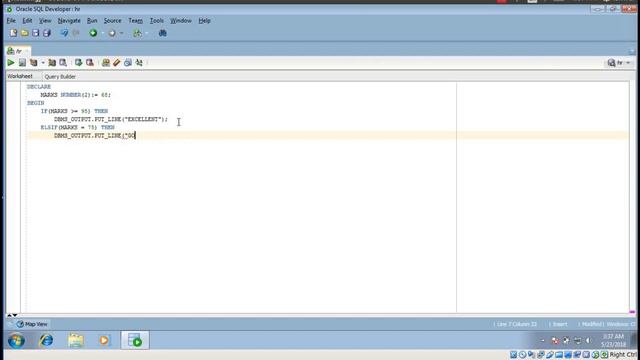
Task: Open the dropdown next to the green Back button
Action: pos(102,33)
